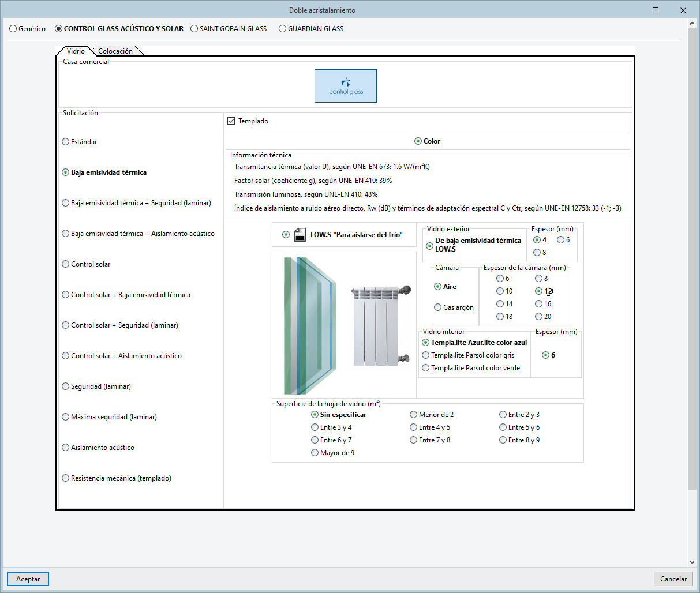The width and height of the screenshot is (700, 593).
Task: Choose GUARDIAN GLASS option
Action: coord(311,28)
